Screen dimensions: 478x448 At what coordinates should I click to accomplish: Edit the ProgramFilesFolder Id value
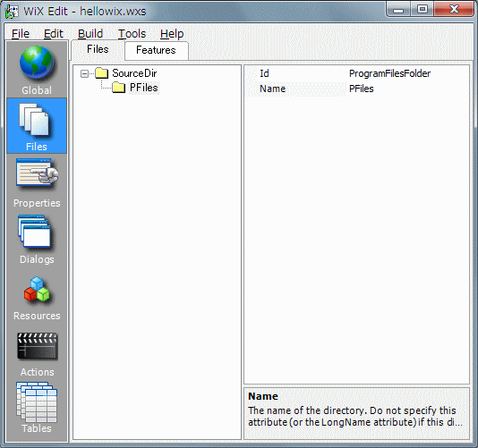click(x=389, y=73)
